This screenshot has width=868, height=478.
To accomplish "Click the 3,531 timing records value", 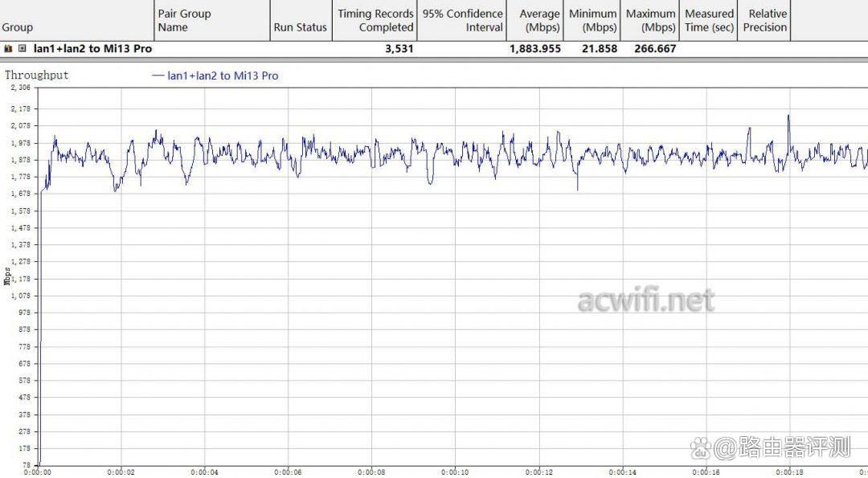I will click(399, 49).
